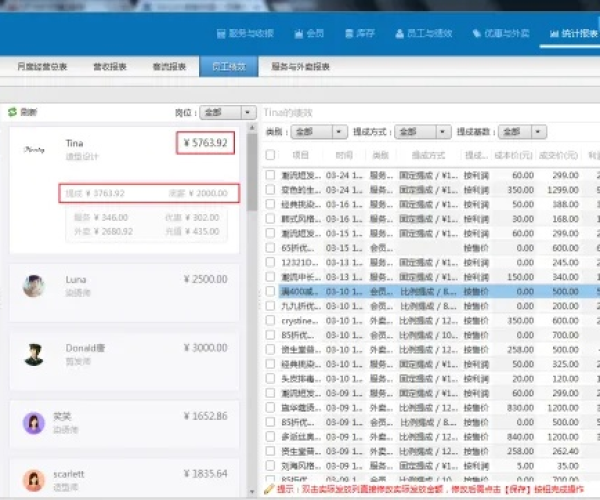
Task: Click the employee list scrollbar thumb
Action: click(252, 172)
